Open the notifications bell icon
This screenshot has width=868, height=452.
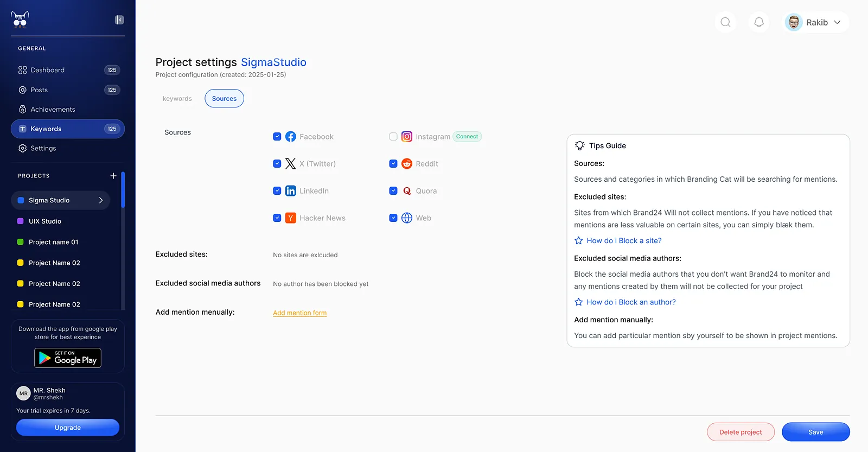[759, 22]
